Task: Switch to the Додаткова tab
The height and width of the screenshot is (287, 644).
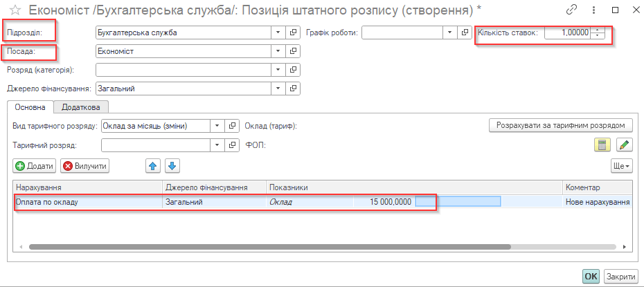Action: click(81, 107)
